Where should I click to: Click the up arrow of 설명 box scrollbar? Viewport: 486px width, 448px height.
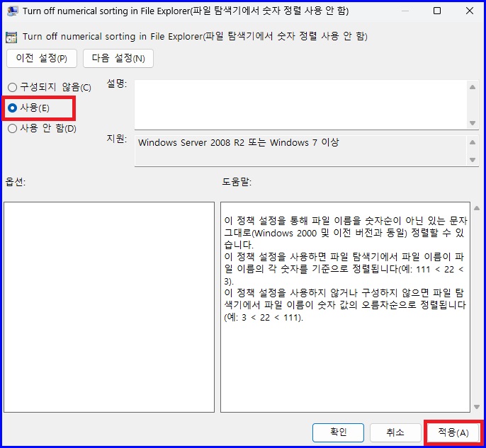click(473, 87)
